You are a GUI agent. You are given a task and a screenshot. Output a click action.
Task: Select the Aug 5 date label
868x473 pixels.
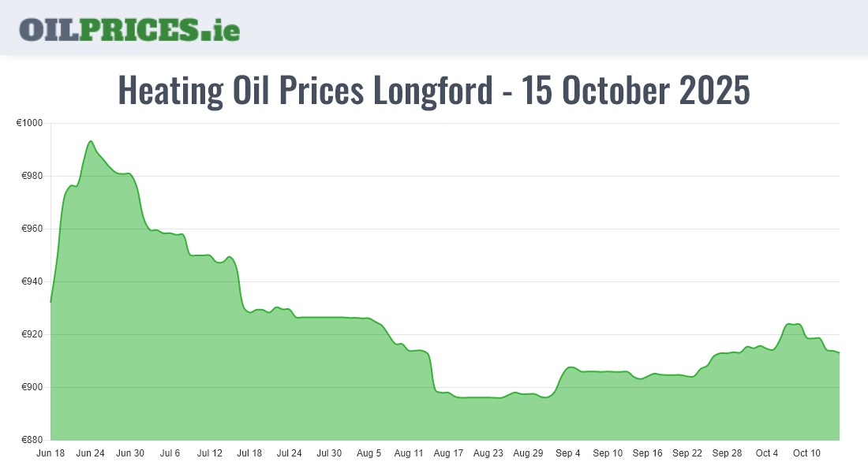click(369, 453)
